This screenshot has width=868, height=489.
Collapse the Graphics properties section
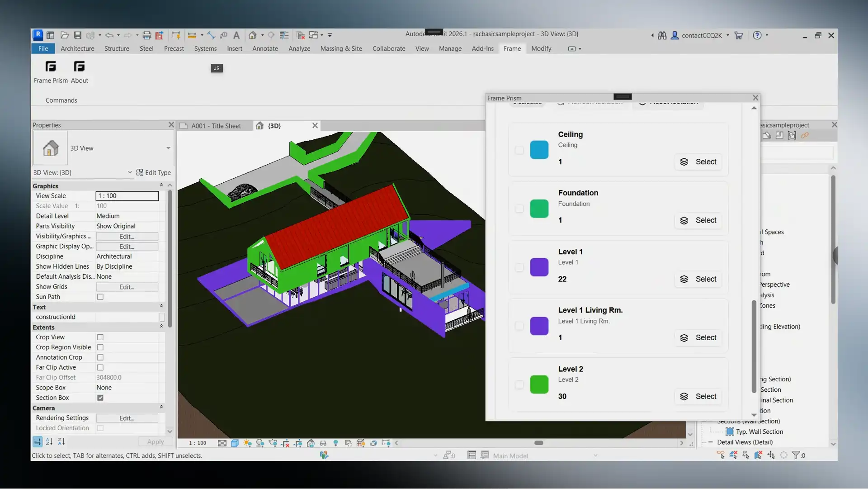pyautogui.click(x=161, y=185)
